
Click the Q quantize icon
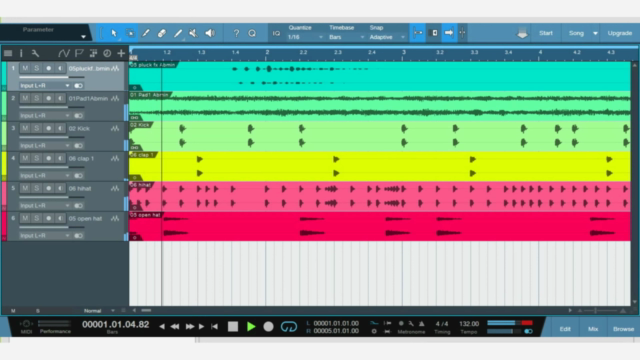coord(252,33)
